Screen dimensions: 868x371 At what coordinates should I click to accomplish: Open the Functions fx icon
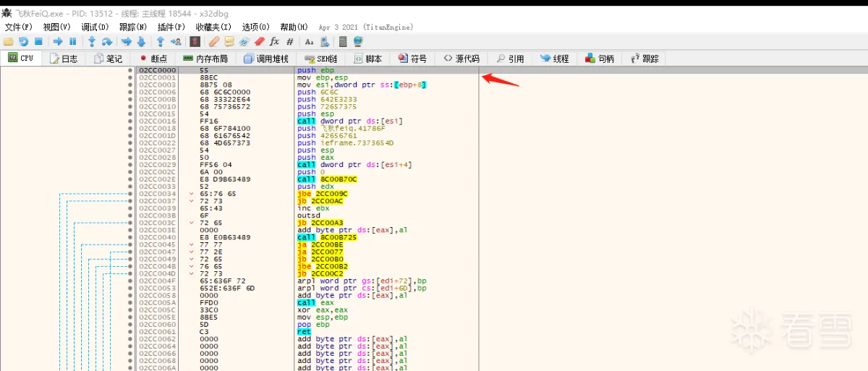click(274, 41)
